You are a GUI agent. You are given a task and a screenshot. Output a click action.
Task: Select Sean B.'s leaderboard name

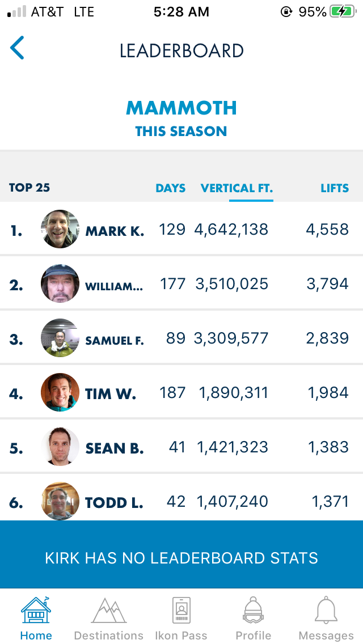pyautogui.click(x=114, y=448)
